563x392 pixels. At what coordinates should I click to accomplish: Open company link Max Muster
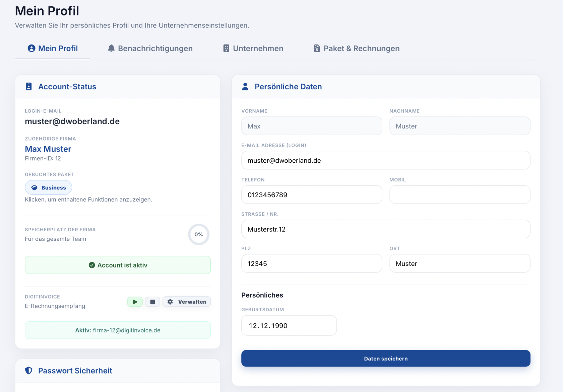coord(48,149)
